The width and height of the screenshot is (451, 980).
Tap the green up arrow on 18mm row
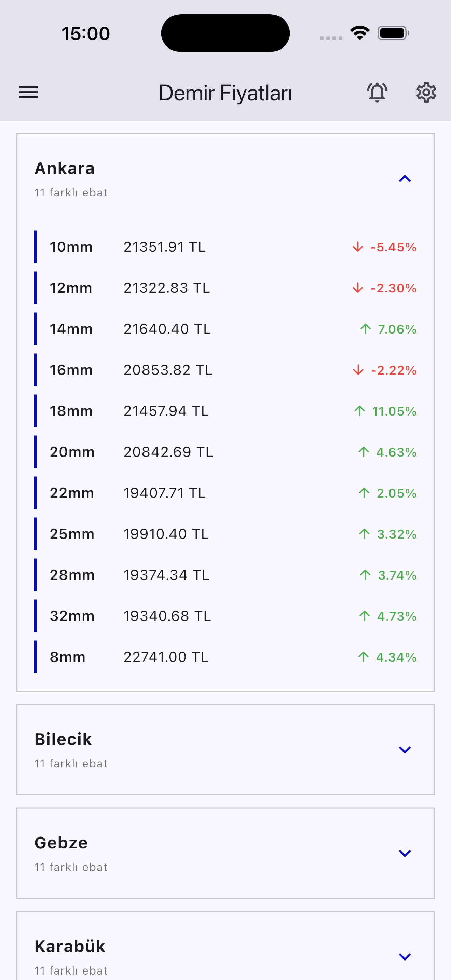coord(359,411)
